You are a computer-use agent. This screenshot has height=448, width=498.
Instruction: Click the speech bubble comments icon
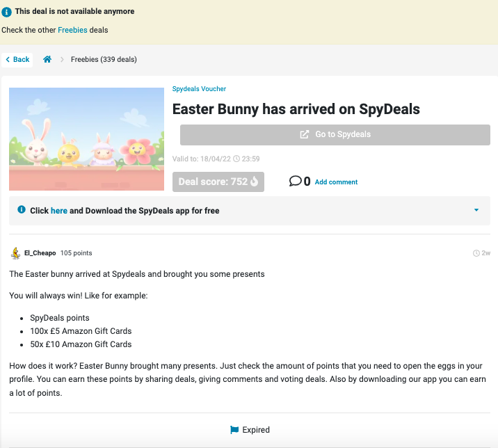(x=295, y=181)
